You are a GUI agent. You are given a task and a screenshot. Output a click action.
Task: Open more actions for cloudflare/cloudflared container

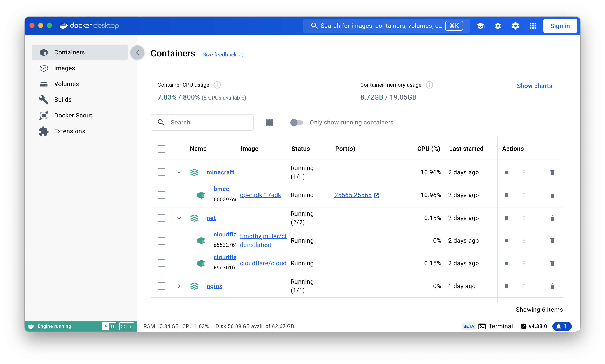[x=524, y=263]
